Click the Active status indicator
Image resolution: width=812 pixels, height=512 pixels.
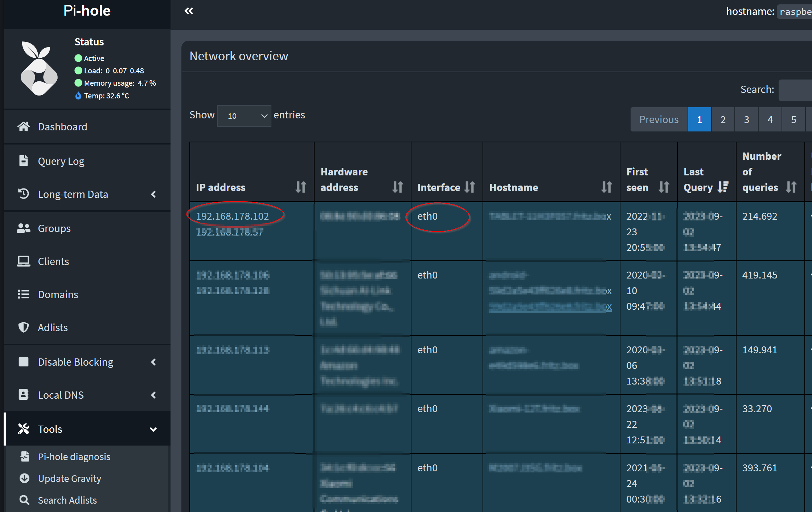point(89,58)
